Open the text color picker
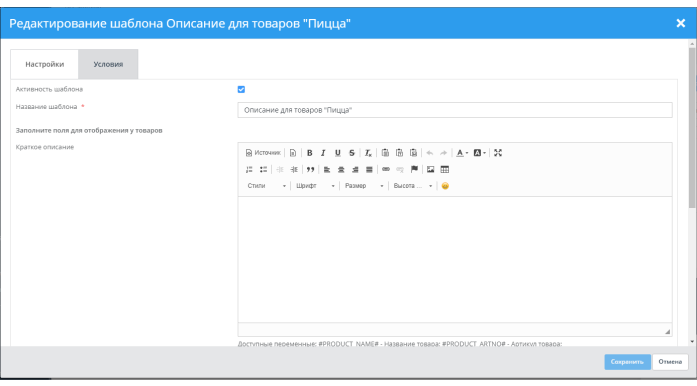Viewport: 697px width, 386px height. coord(462,153)
